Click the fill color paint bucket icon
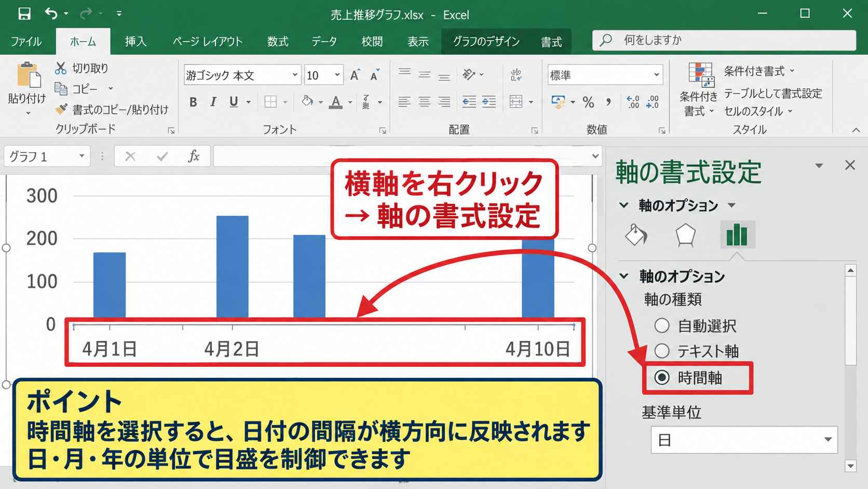The width and height of the screenshot is (868, 489). pyautogui.click(x=307, y=101)
